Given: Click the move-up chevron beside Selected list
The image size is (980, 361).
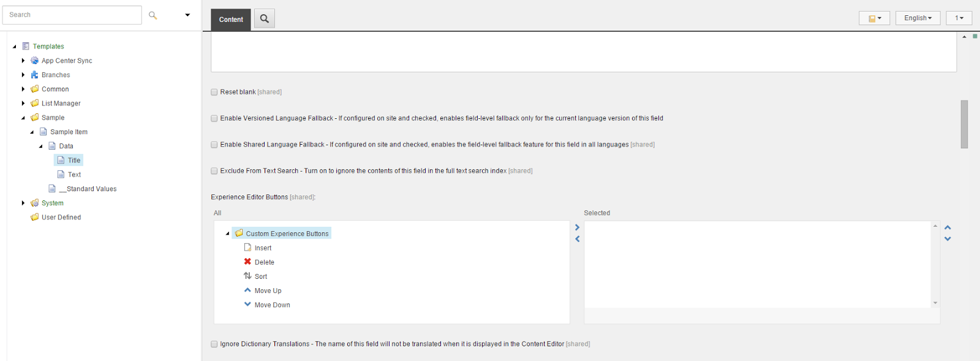Looking at the screenshot, I should 948,227.
